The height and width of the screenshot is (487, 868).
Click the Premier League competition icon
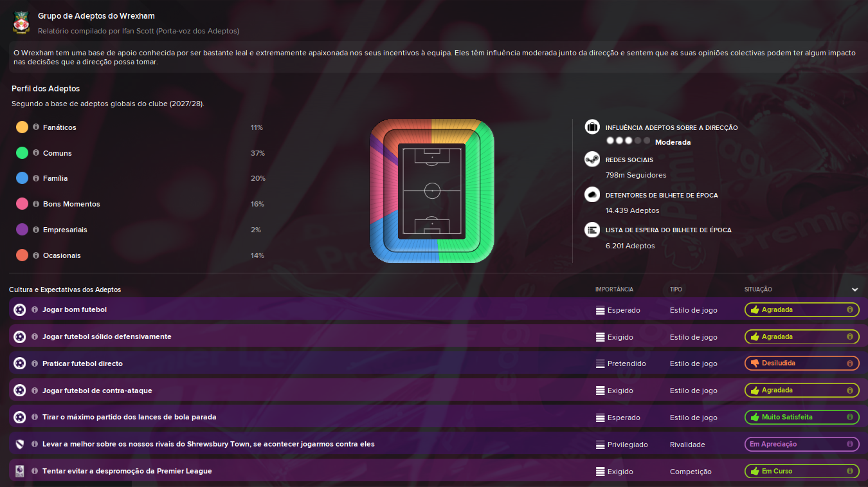point(20,471)
